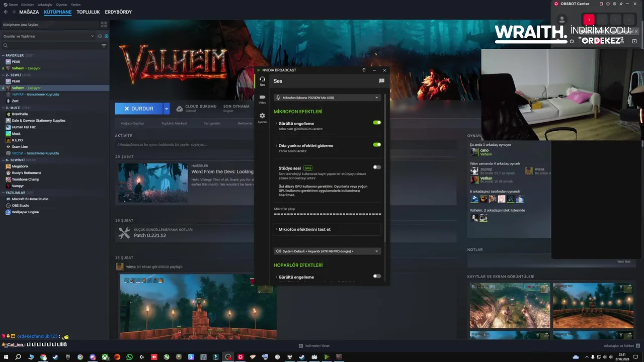Image resolution: width=644 pixels, height=362 pixels.
Task: Click Yeni Not button
Action: point(624,261)
